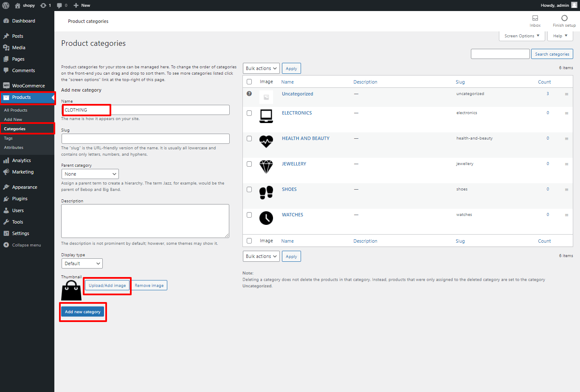
Task: Tick the SHOES category checkbox
Action: click(249, 190)
